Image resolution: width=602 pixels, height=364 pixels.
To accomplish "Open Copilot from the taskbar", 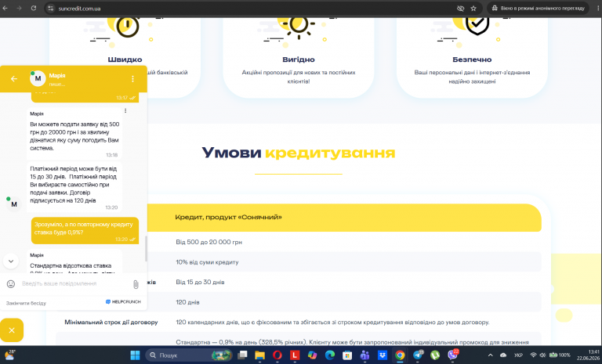I will [312, 355].
